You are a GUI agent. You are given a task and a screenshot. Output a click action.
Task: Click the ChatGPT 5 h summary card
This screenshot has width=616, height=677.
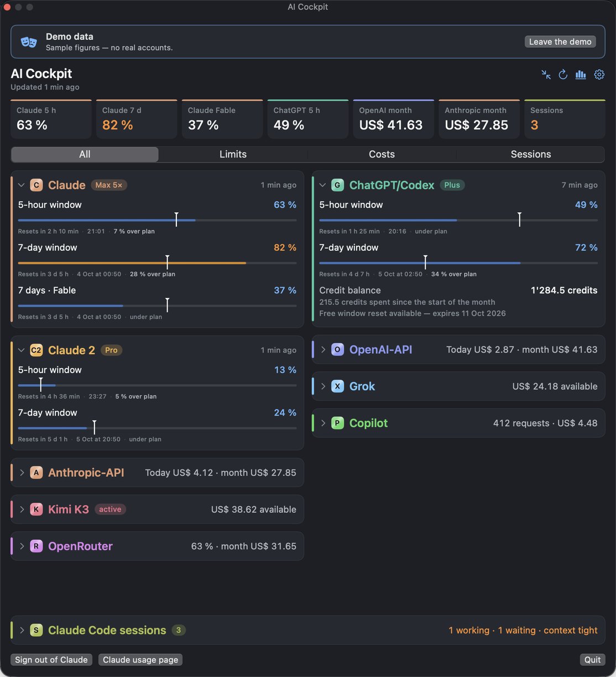click(x=308, y=119)
